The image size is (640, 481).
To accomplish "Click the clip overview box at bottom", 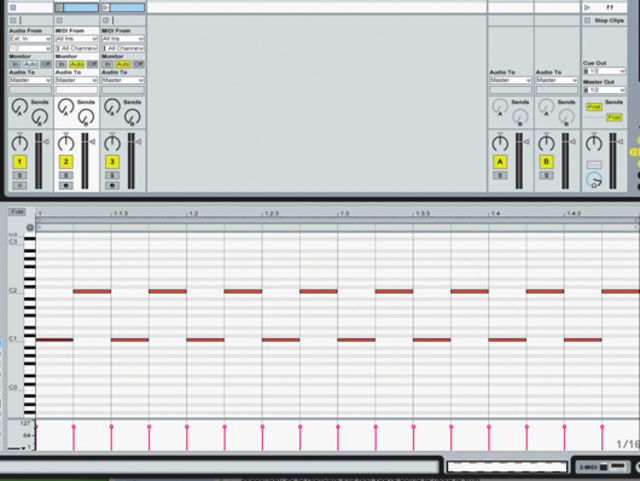I will pyautogui.click(x=507, y=467).
